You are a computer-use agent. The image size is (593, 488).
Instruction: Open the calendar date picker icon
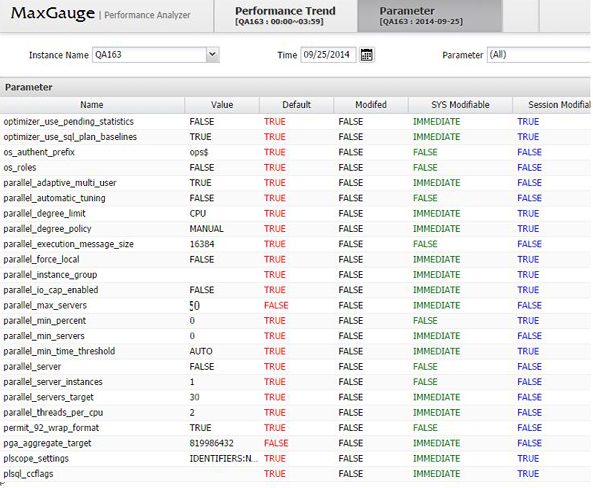point(366,55)
